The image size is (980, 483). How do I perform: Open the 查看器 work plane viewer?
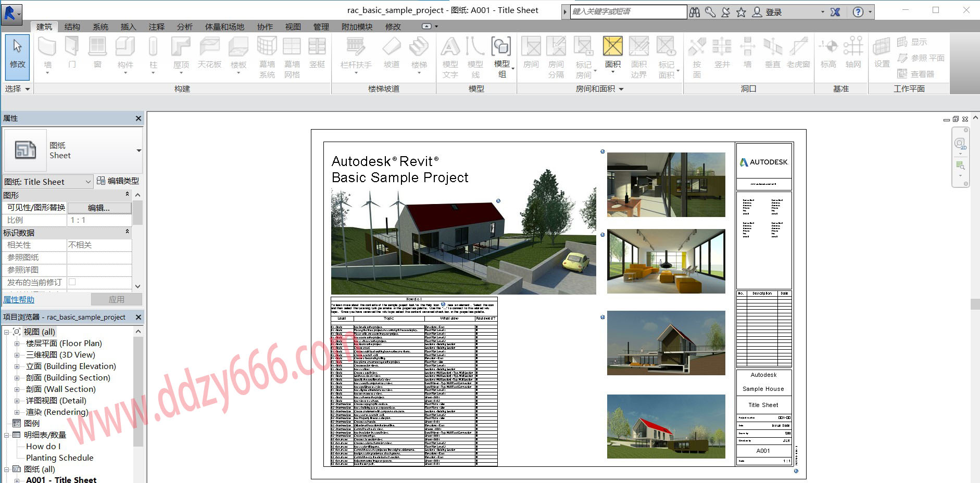(916, 74)
